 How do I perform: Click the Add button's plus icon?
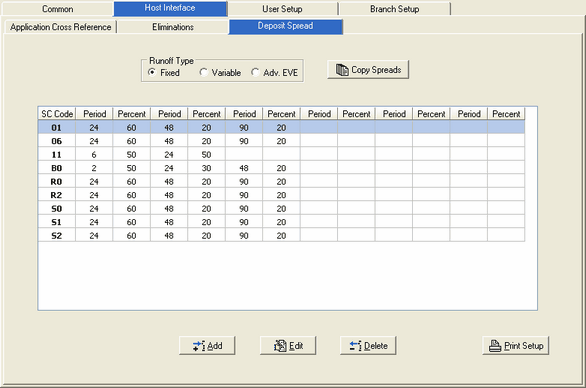click(x=198, y=346)
